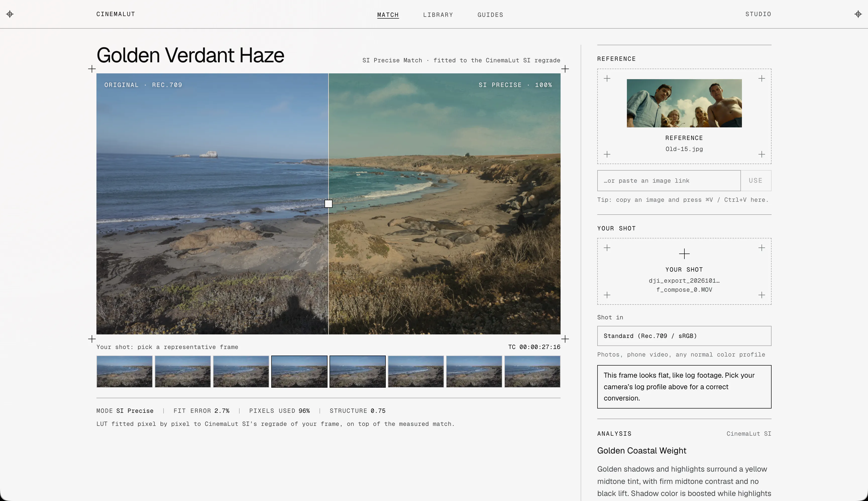The height and width of the screenshot is (501, 868).
Task: Click the STRUCTURE 0.75 value
Action: (x=357, y=411)
